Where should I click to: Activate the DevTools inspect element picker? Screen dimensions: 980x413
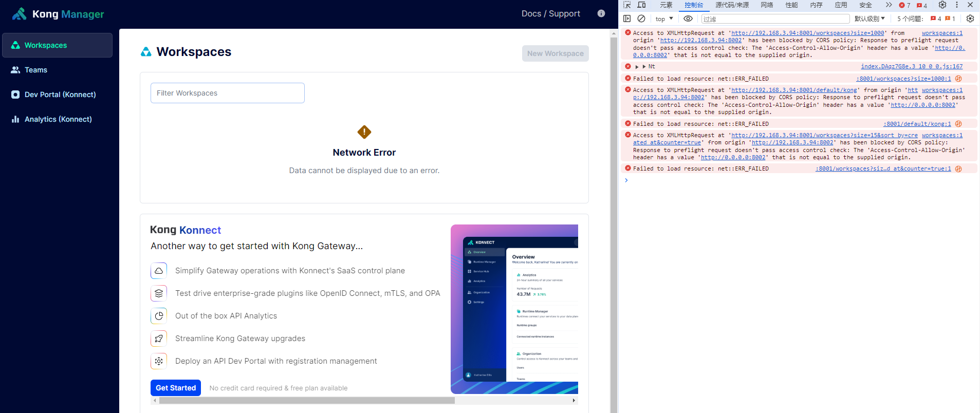(627, 5)
